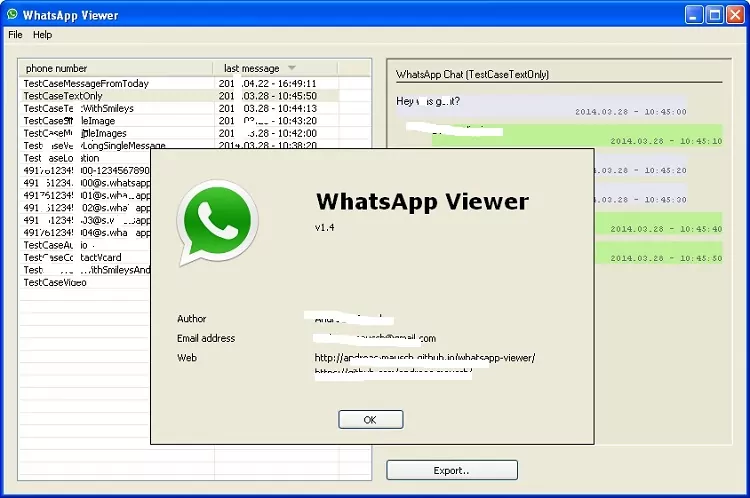Select the TestCaseVideo chat row
750x498 pixels.
pyautogui.click(x=86, y=282)
